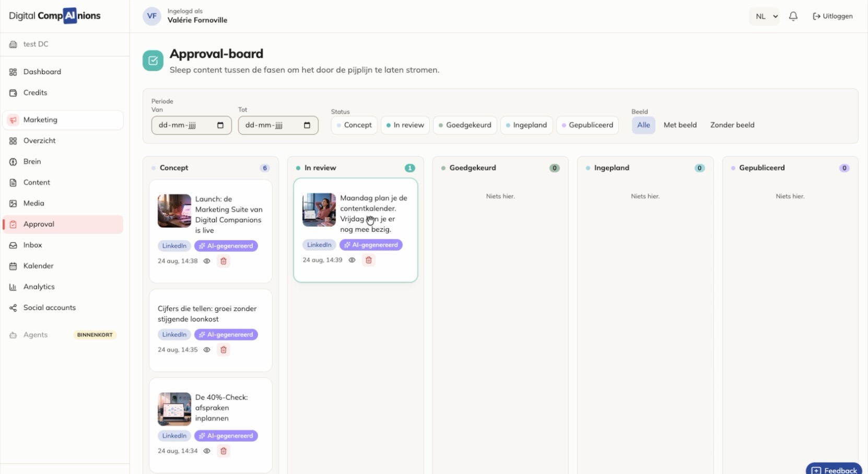Open the test DC workspace selector
Image resolution: width=868 pixels, height=474 pixels.
coord(65,44)
